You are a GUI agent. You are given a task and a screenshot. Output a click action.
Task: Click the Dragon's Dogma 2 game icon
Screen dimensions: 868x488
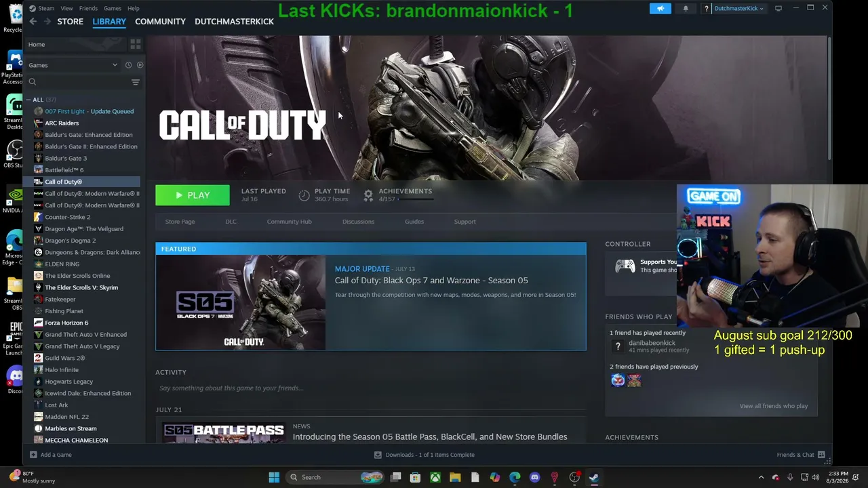[38, 241]
